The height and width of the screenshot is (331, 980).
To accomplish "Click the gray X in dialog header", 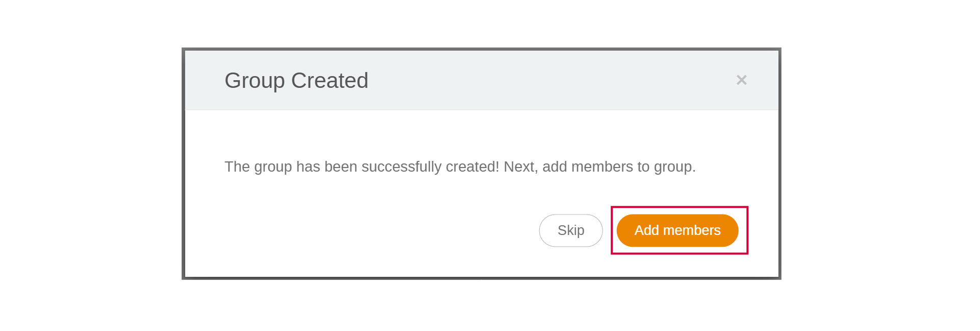I will [x=741, y=80].
